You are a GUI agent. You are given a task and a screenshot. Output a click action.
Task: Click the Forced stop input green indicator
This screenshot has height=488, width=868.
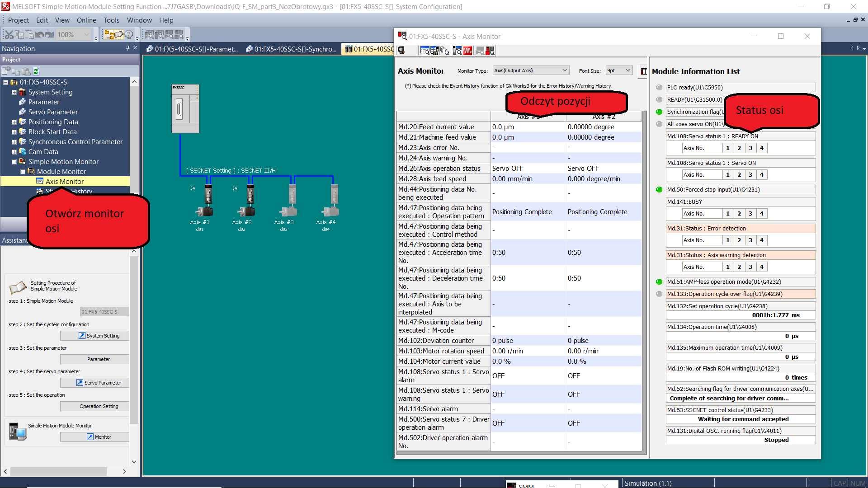coord(659,190)
